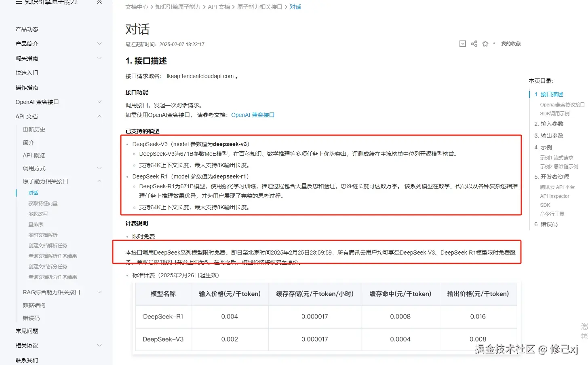
Task: Select 对话 in sidebar tree
Action: [33, 193]
